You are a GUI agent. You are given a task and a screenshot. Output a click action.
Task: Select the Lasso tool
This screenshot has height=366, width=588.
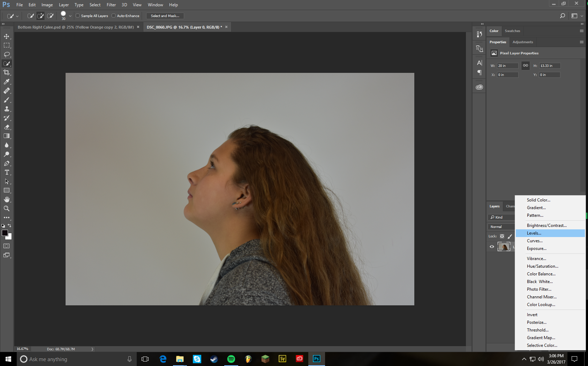(7, 54)
